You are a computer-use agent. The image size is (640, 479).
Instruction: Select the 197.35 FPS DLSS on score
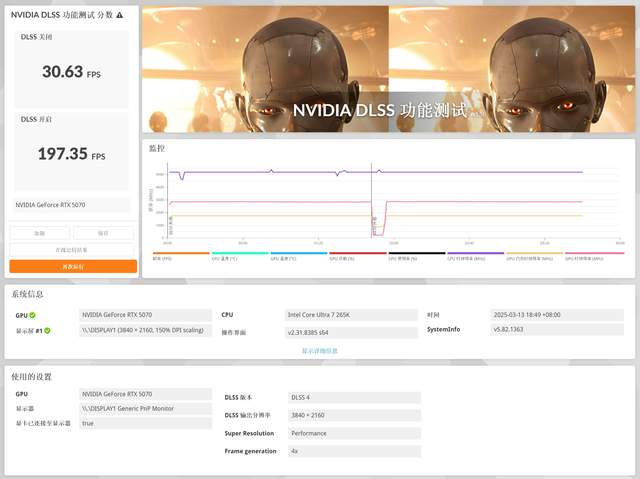tap(71, 154)
